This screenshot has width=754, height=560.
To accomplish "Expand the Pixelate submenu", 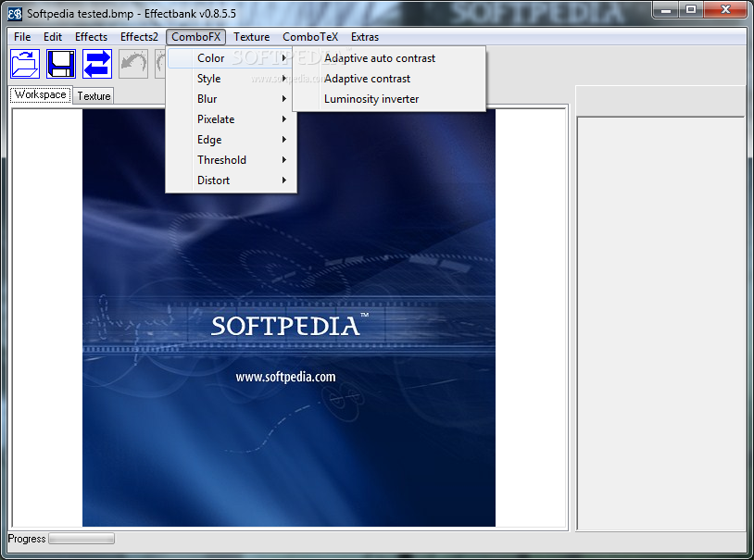I will tap(231, 119).
